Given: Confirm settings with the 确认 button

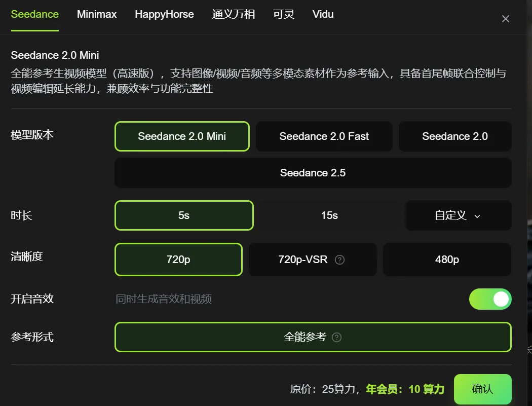Looking at the screenshot, I should [x=482, y=389].
